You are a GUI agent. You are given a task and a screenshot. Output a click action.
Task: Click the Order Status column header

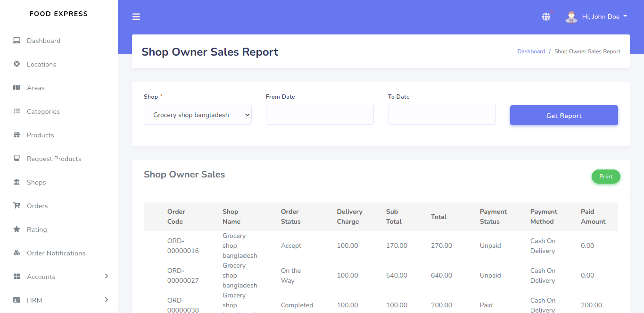pos(291,217)
